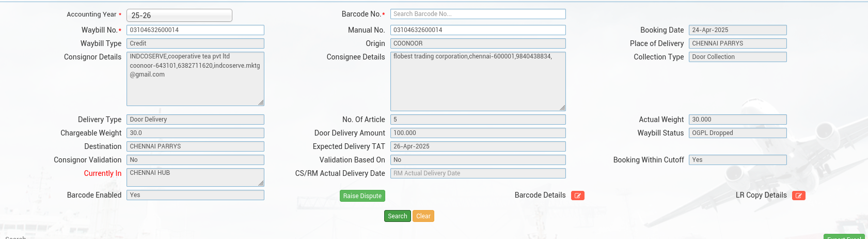Image resolution: width=868 pixels, height=239 pixels.
Task: Click Currently In textarea resize handle
Action: (261, 183)
